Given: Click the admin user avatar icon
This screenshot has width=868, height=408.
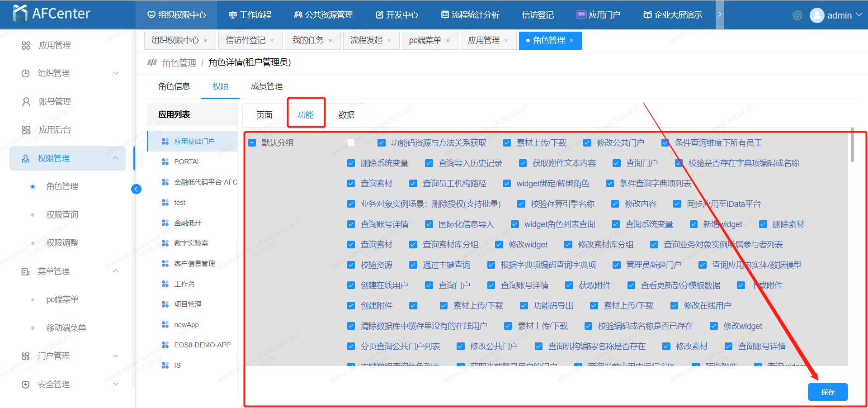Looking at the screenshot, I should point(817,15).
